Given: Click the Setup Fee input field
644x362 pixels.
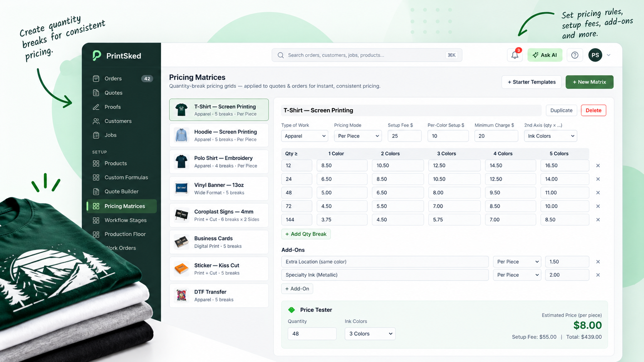Looking at the screenshot, I should tap(404, 136).
